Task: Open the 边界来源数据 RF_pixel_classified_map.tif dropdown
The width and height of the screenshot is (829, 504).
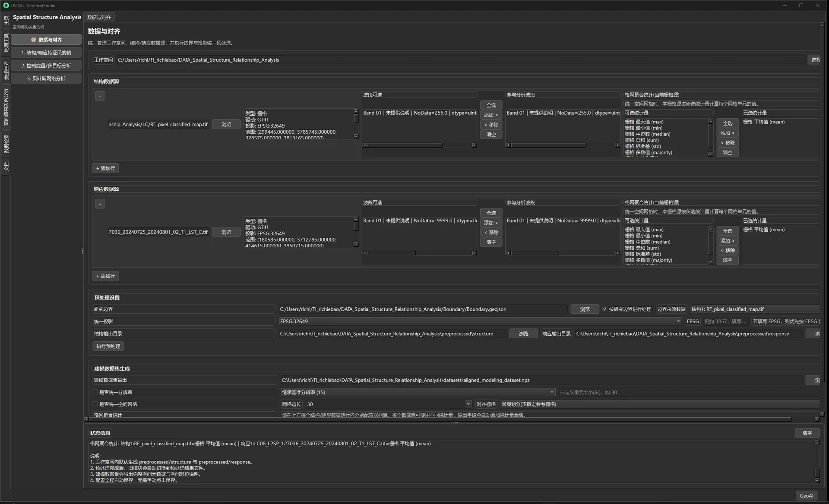Action: pos(755,309)
